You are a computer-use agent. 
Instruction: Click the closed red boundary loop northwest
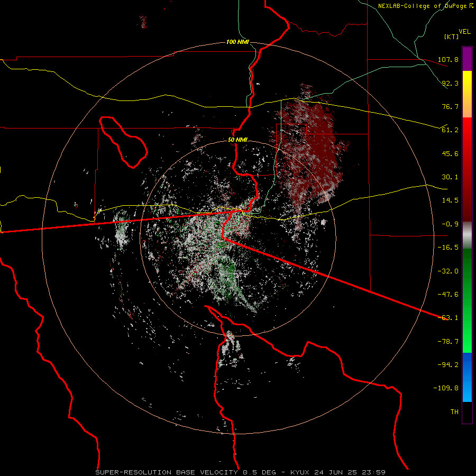(x=123, y=142)
